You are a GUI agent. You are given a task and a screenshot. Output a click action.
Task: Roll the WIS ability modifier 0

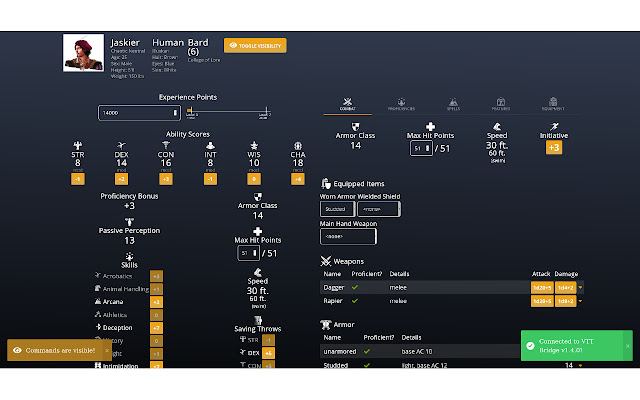(x=254, y=179)
